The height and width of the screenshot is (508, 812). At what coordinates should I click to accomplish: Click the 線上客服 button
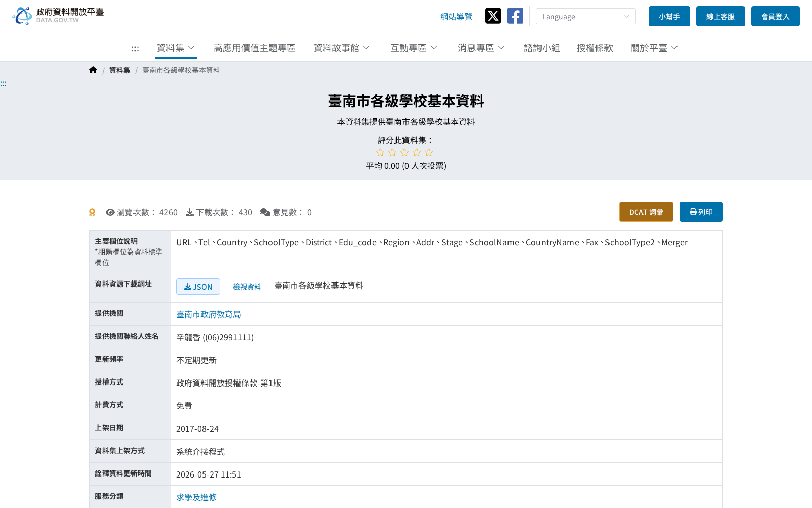[721, 16]
